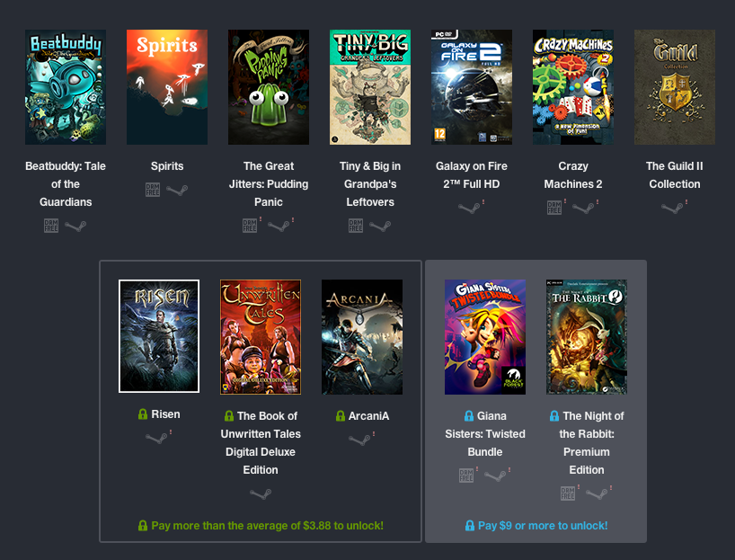The height and width of the screenshot is (560, 735).
Task: Click Pay more than the average to unlock
Action: 261,526
